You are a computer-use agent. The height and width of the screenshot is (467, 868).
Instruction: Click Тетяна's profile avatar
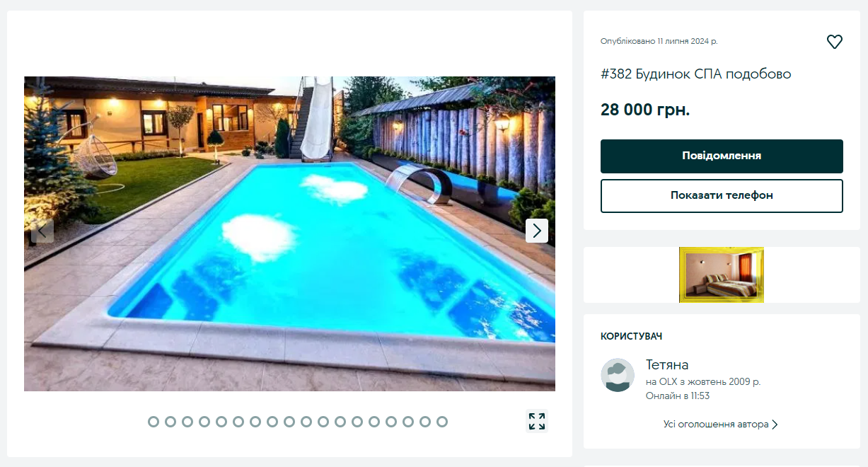tap(618, 375)
